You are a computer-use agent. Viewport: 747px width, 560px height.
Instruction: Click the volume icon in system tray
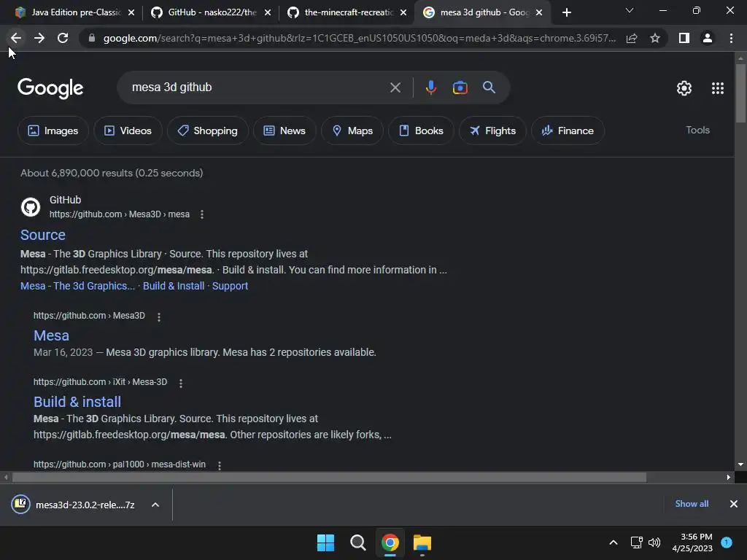coord(654,542)
